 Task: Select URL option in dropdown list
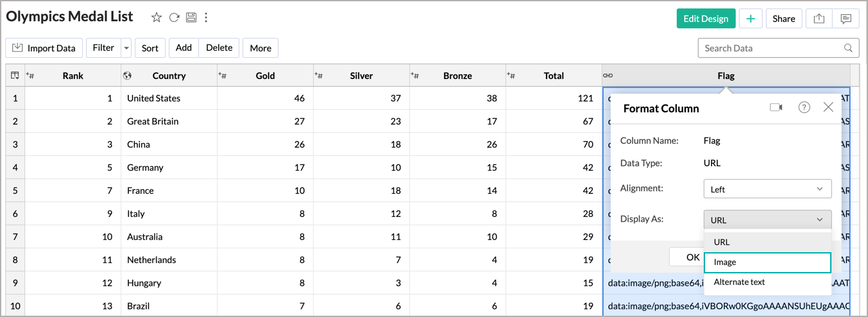click(767, 243)
